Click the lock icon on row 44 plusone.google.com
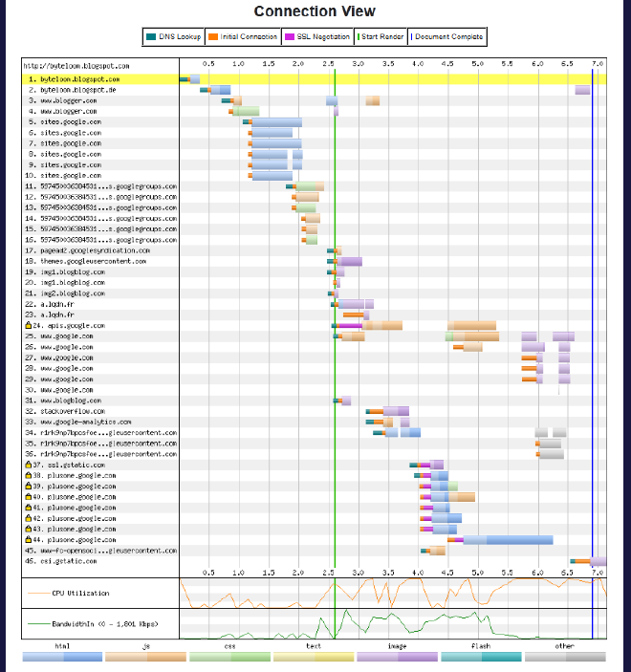 pyautogui.click(x=29, y=539)
